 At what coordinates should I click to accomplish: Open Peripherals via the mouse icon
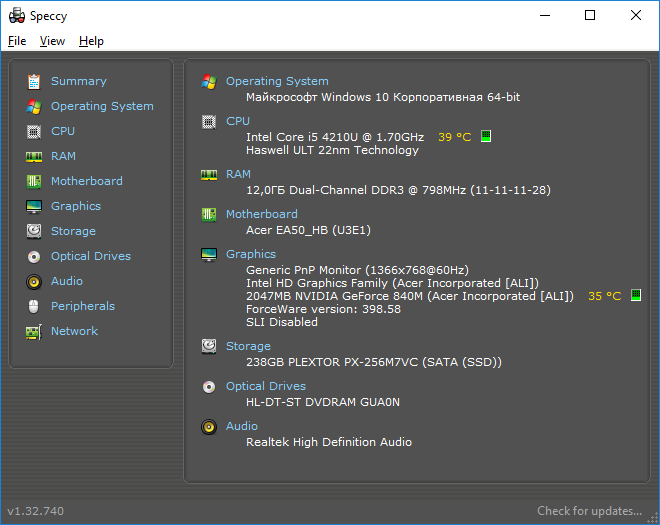click(34, 306)
